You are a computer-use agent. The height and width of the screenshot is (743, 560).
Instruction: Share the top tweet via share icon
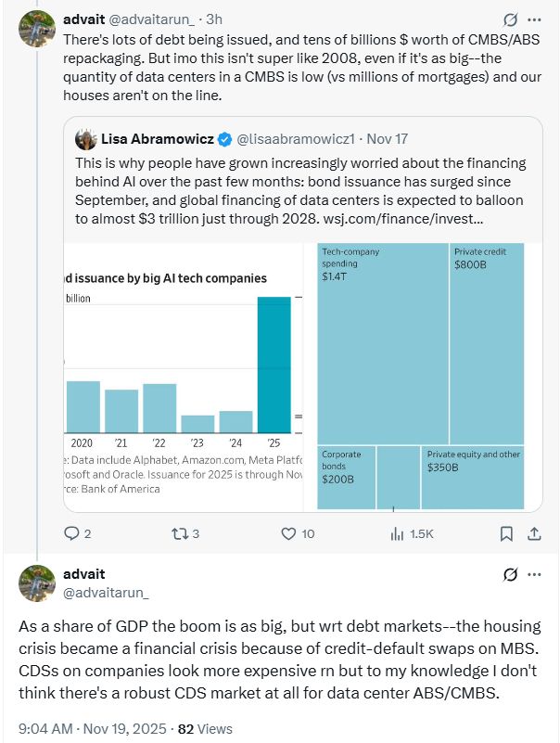click(x=534, y=533)
